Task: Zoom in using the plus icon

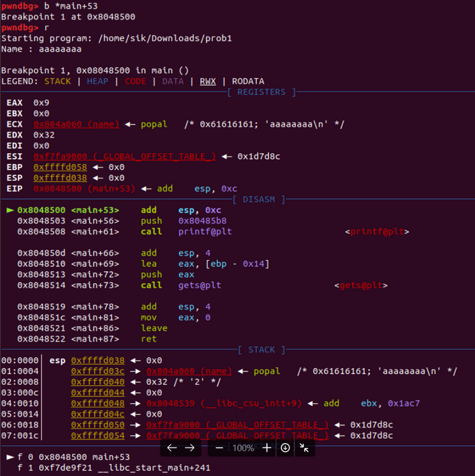Action: (267, 448)
